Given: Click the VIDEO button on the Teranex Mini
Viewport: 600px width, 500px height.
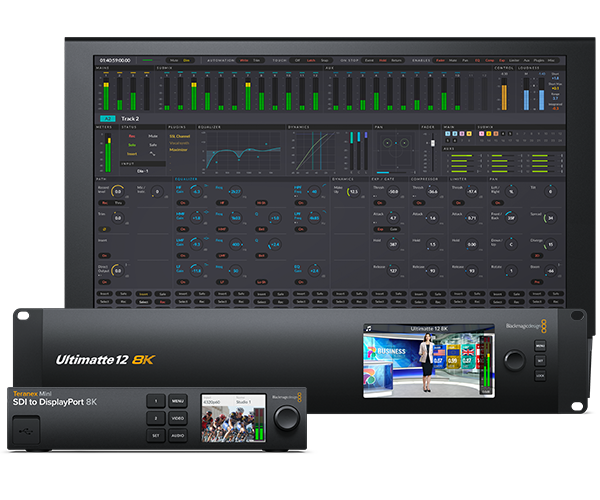Looking at the screenshot, I should (x=178, y=418).
